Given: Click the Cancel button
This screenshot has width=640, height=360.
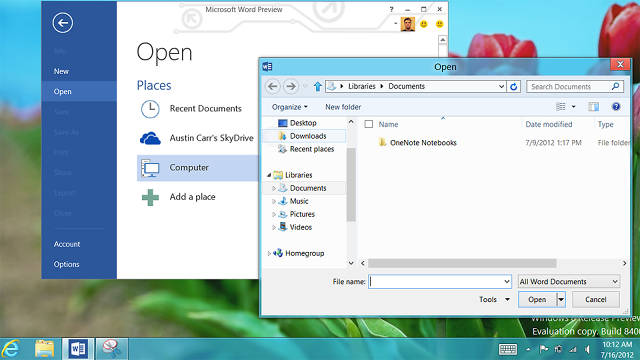Looking at the screenshot, I should point(596,300).
